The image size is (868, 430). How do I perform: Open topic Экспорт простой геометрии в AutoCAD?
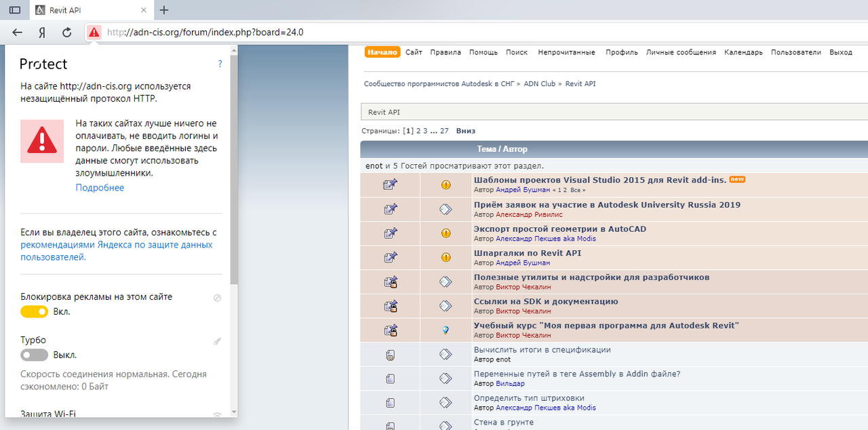coord(560,229)
